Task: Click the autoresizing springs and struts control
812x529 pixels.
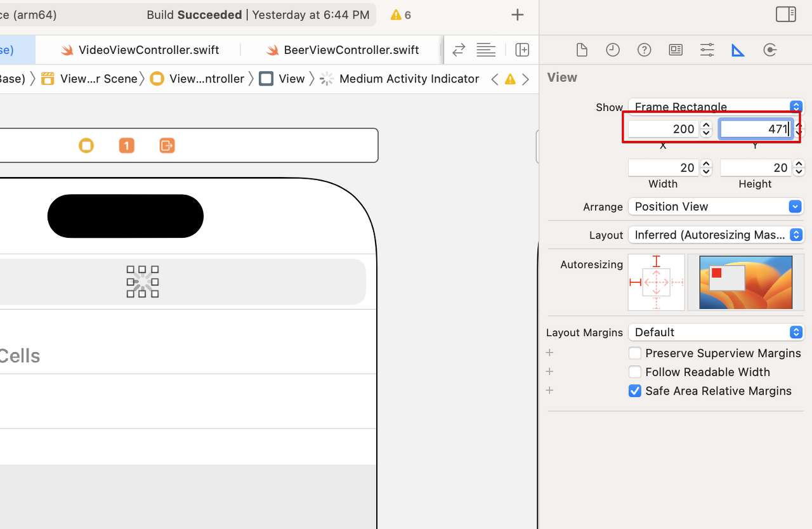Action: tap(656, 282)
